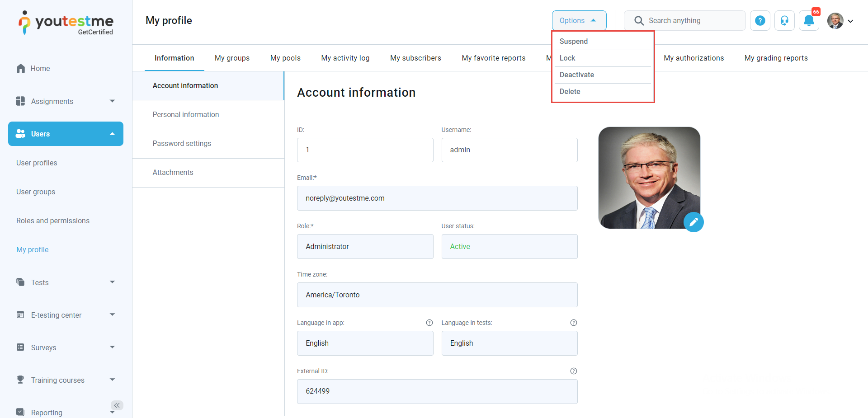Screen dimensions: 868x418
Task: Choose Deactivate in the Options menu
Action: click(x=577, y=75)
